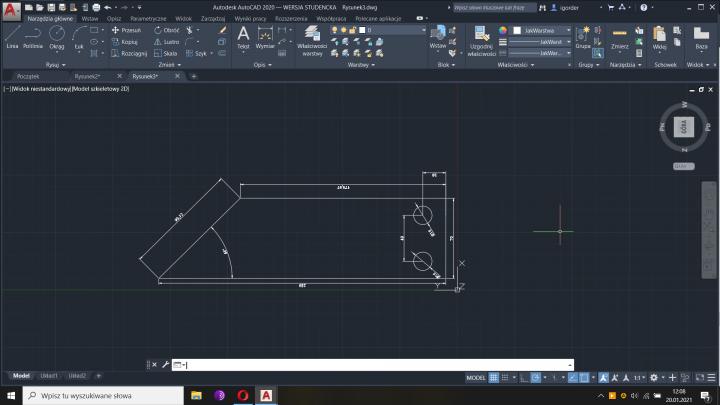
Task: Open the Wymiar dimension tool
Action: click(x=265, y=36)
